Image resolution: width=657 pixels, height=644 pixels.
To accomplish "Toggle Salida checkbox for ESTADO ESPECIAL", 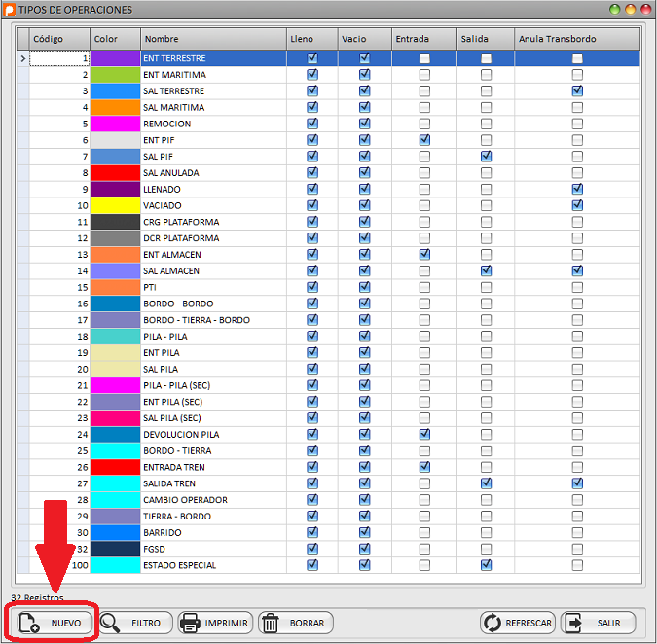I will (486, 565).
